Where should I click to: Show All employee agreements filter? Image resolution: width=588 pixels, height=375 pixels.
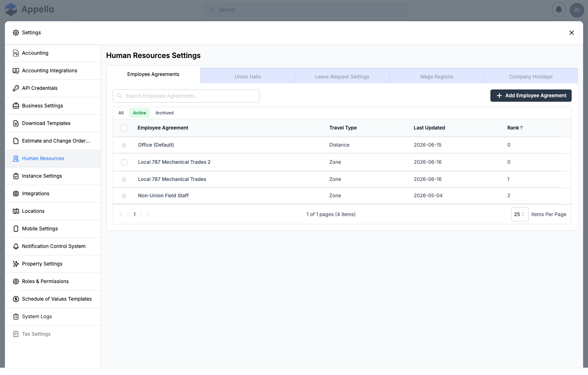pos(121,113)
